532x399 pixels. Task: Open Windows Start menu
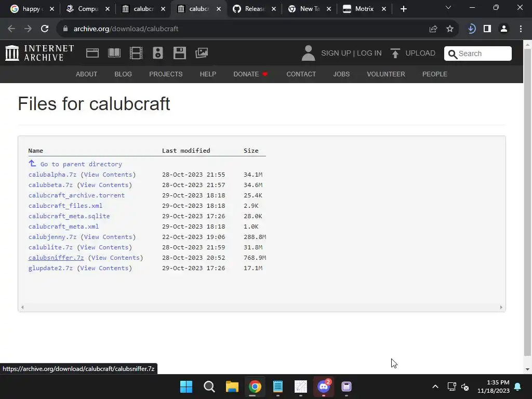point(186,387)
